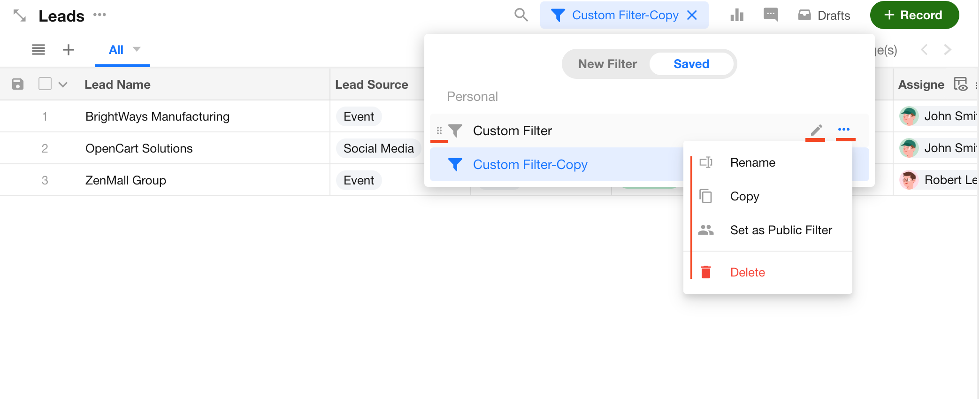
Task: Select the Saved filter toggle option
Action: 691,64
